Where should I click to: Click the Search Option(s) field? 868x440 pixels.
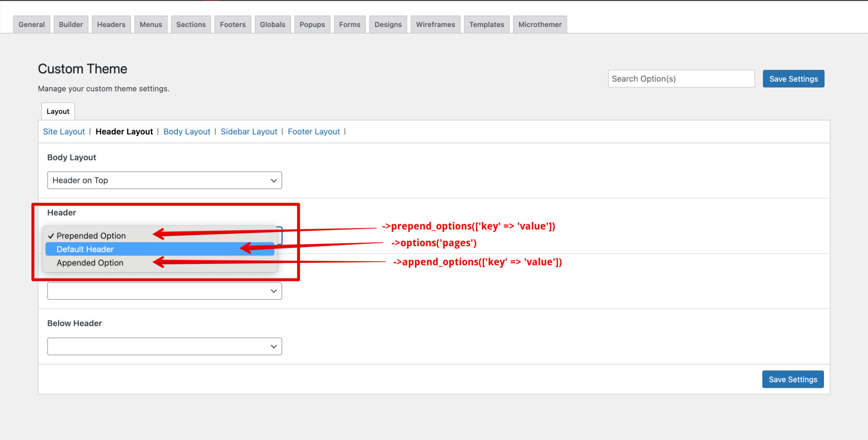pyautogui.click(x=681, y=78)
